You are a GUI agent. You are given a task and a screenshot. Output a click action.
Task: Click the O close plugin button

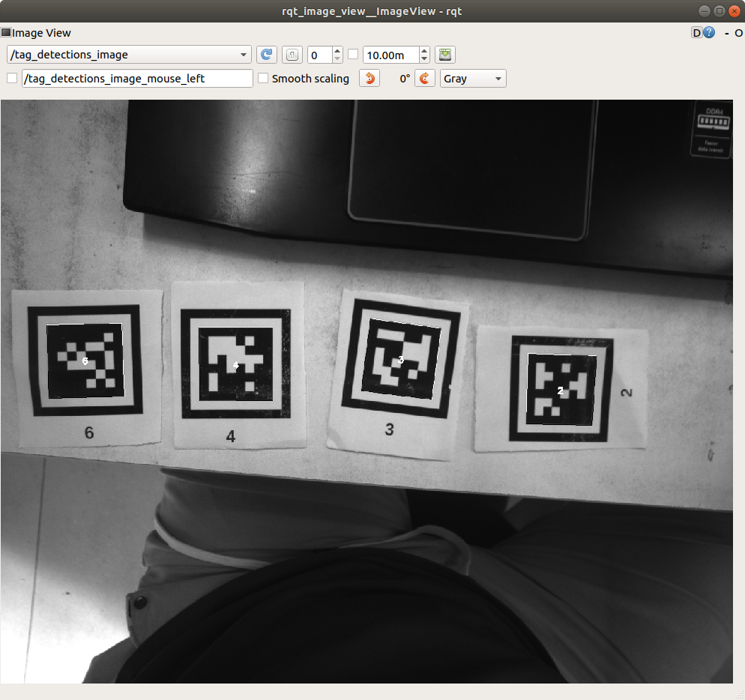coord(738,33)
